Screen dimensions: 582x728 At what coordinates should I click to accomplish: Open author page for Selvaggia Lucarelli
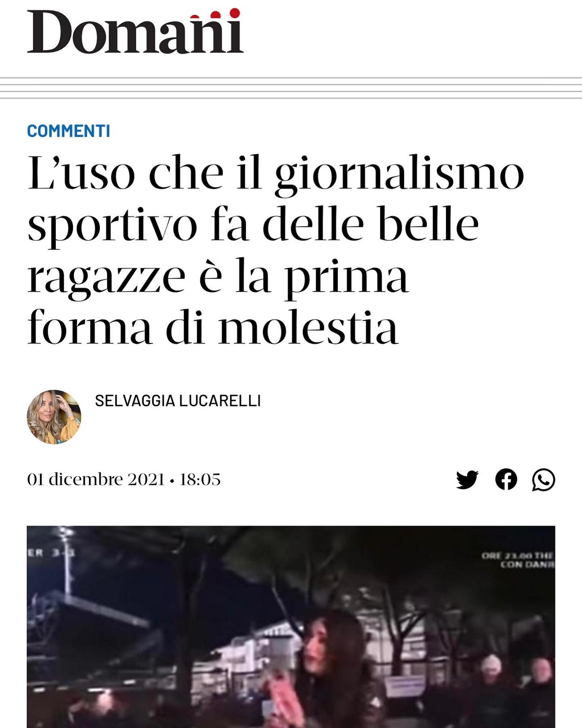178,401
